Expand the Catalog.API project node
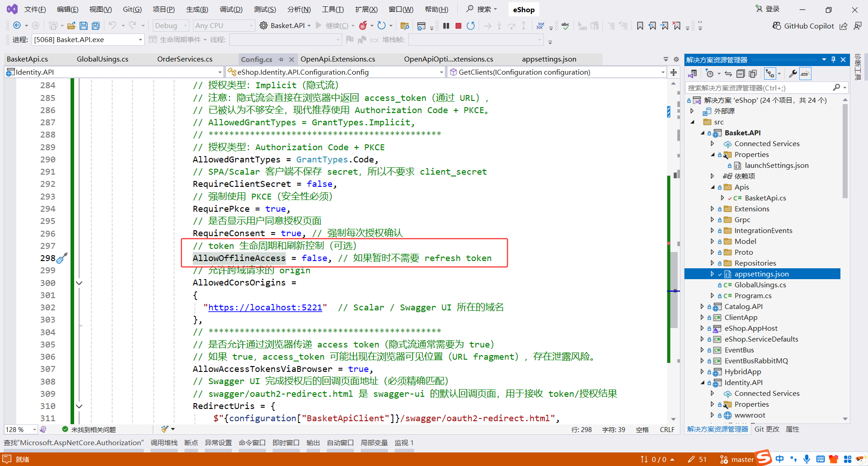 [x=702, y=307]
